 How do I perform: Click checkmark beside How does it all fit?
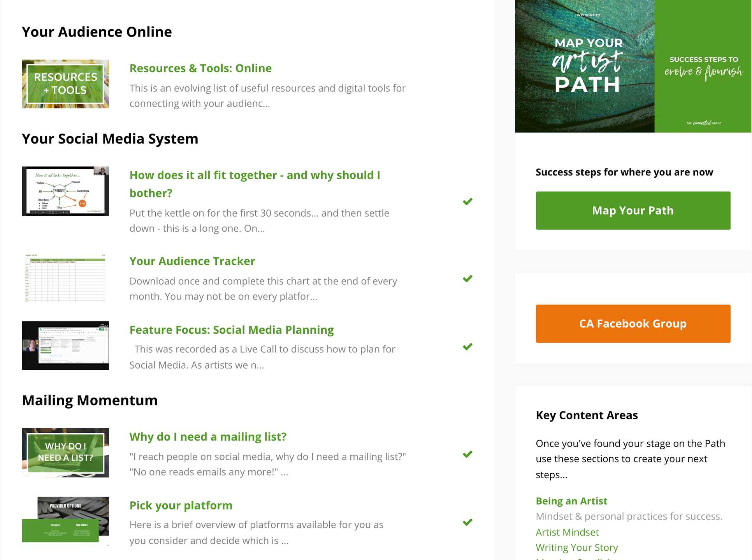[x=467, y=201]
